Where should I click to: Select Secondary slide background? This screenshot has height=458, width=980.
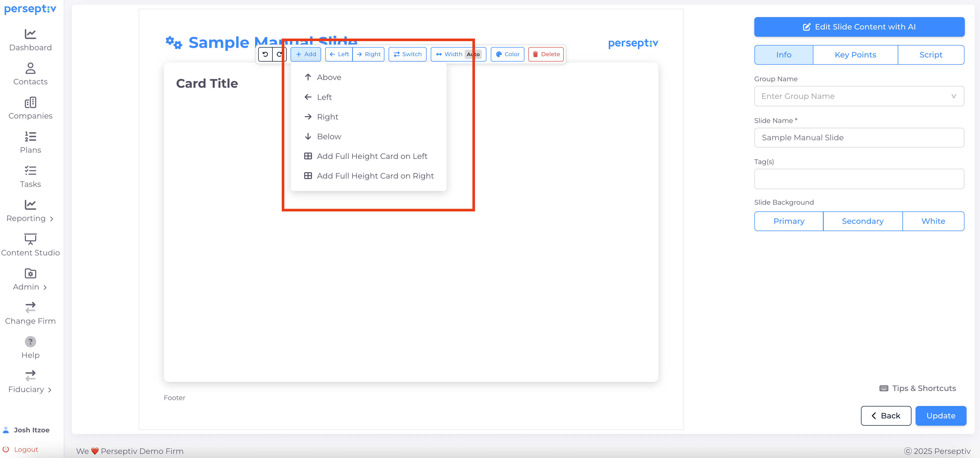[863, 221]
